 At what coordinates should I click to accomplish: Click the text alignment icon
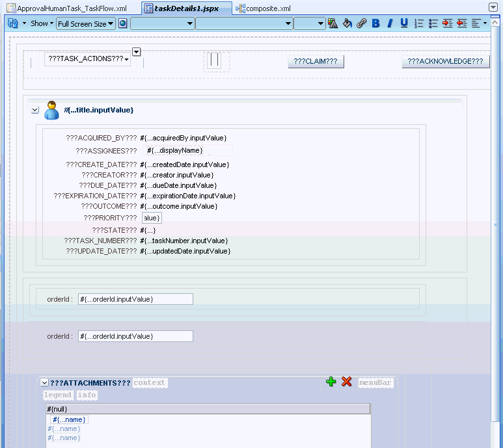[476, 23]
